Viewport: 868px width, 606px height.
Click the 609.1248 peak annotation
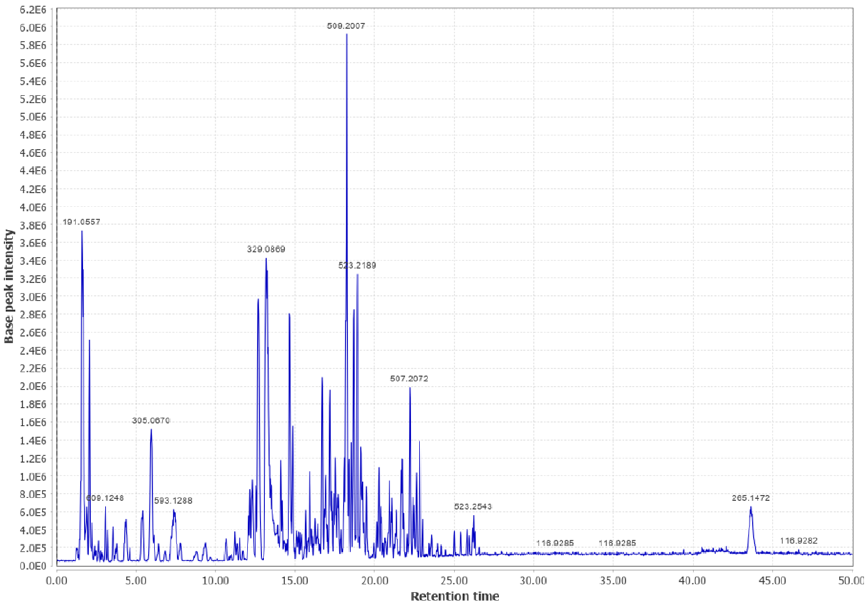pyautogui.click(x=105, y=498)
